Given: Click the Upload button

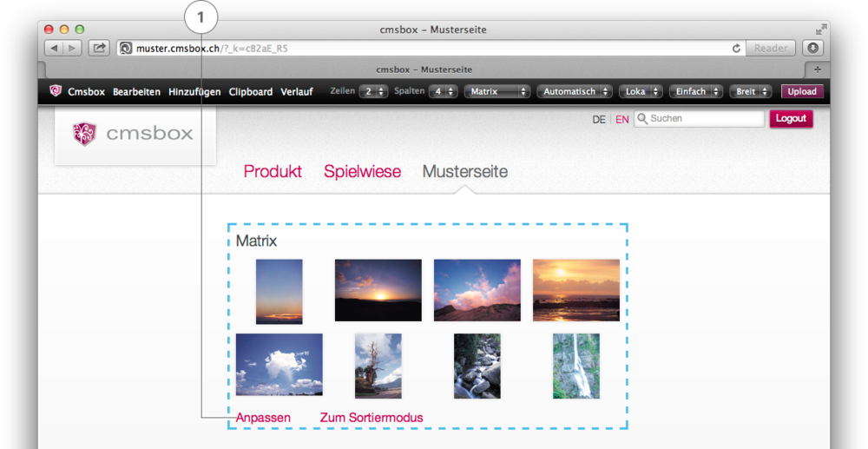Looking at the screenshot, I should [x=802, y=91].
